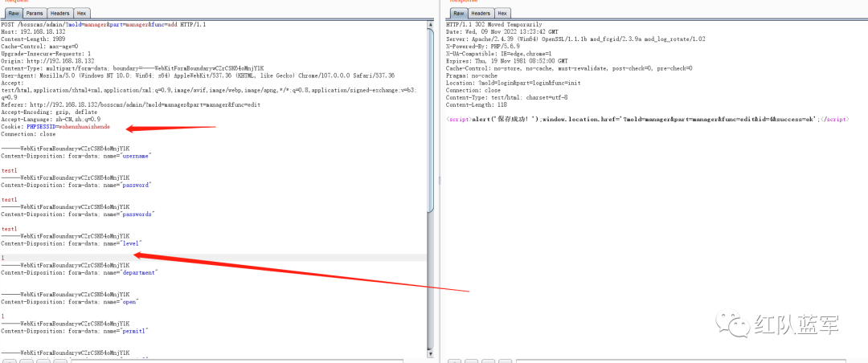
Task: Click the form-data name="department" line
Action: pos(80,272)
